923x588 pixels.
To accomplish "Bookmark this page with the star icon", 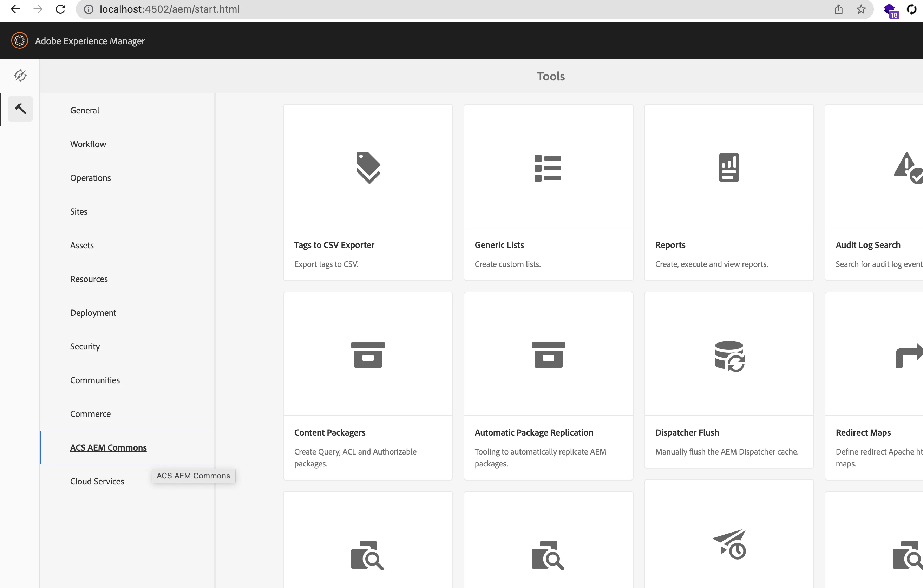I will pyautogui.click(x=861, y=9).
